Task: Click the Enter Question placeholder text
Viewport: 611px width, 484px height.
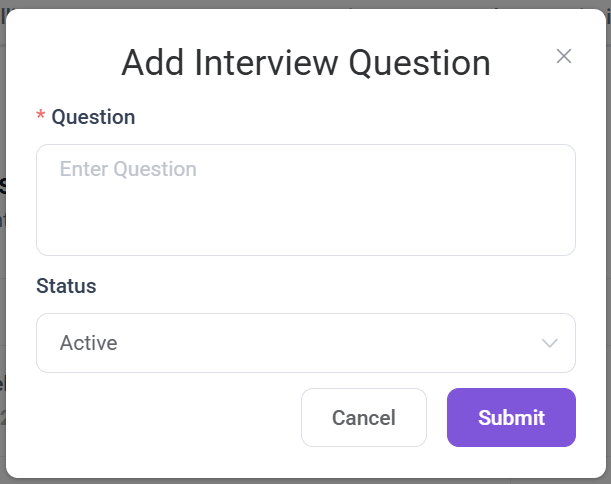Action: 128,169
